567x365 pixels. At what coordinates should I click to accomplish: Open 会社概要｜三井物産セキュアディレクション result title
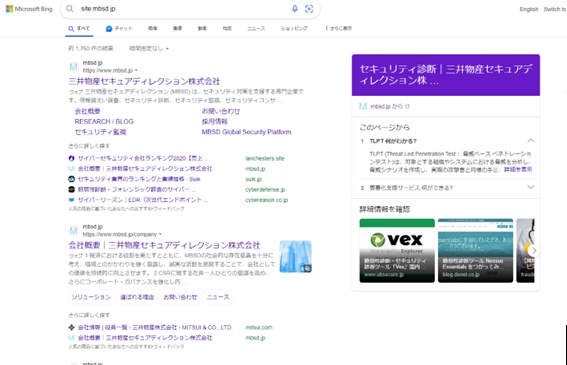(x=164, y=245)
